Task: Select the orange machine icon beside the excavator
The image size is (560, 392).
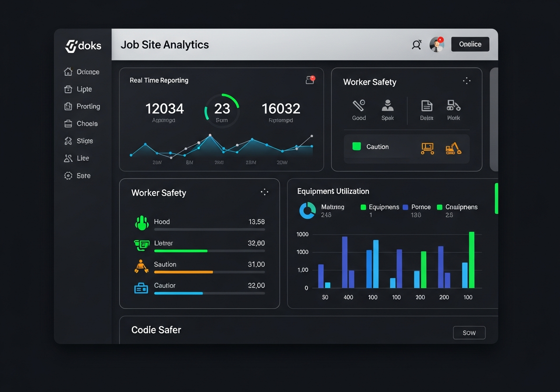Action: tap(427, 148)
